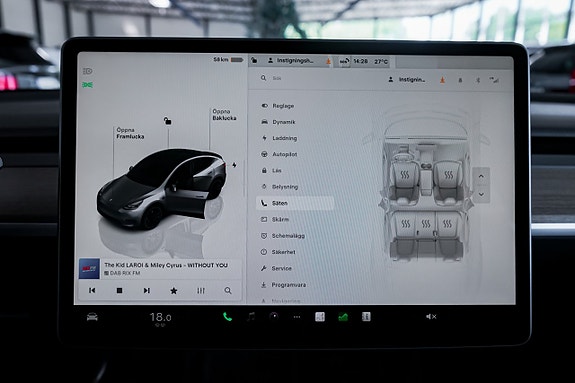Toggle rear right seat heater
The width and height of the screenshot is (575, 383).
point(447,223)
